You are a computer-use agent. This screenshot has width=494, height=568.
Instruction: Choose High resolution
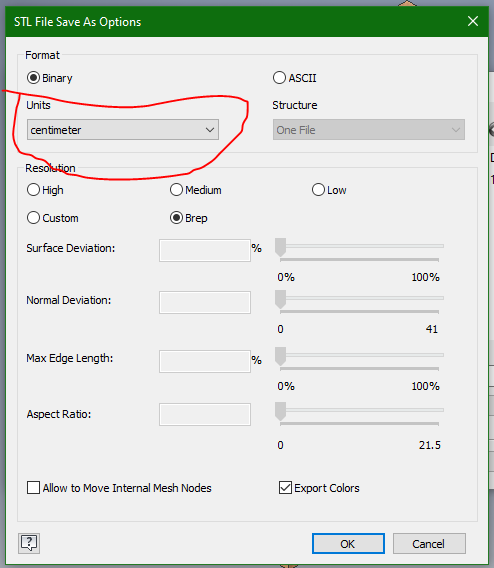click(33, 190)
